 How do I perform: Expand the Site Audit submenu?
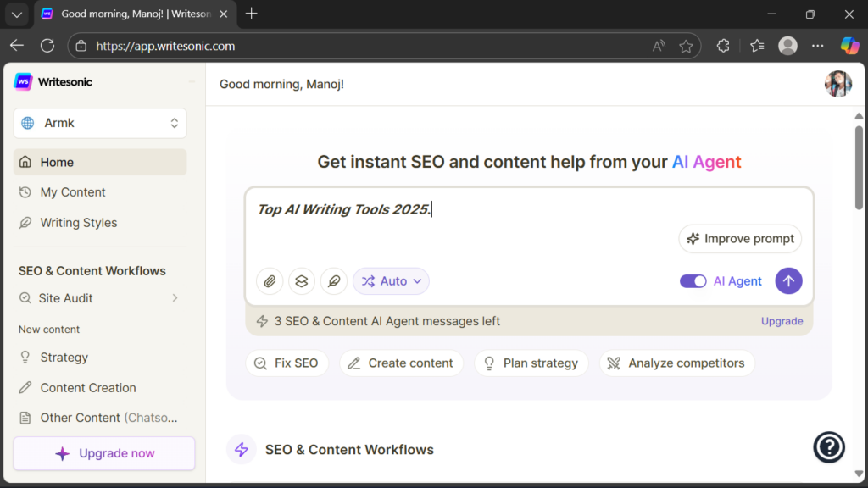coord(175,298)
